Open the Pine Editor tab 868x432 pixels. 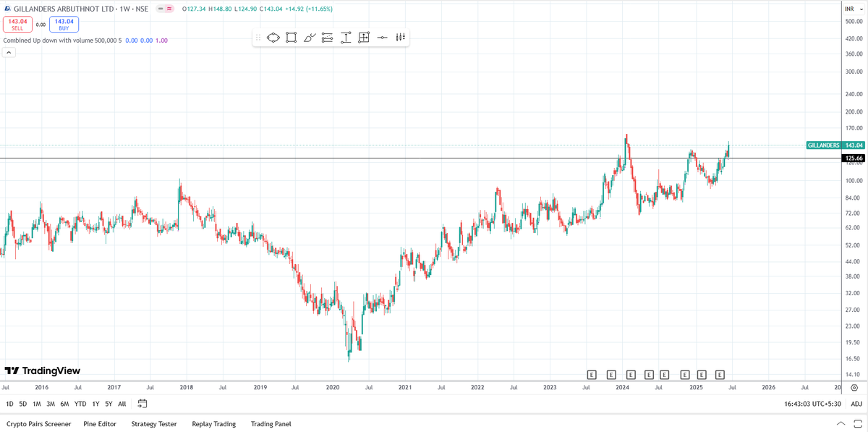(100, 424)
